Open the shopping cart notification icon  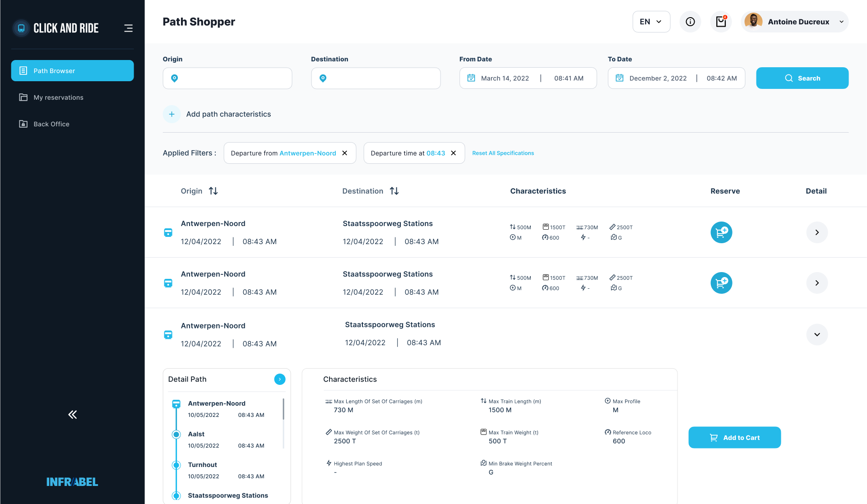(x=721, y=22)
